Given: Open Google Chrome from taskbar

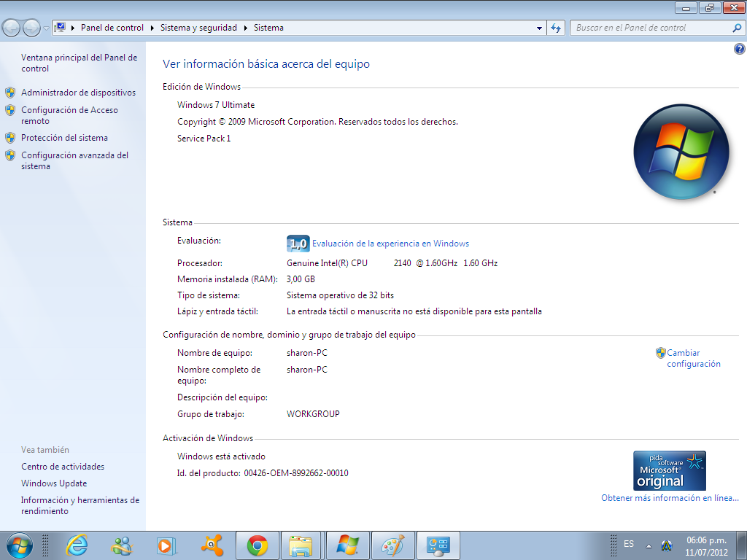Looking at the screenshot, I should point(258,545).
